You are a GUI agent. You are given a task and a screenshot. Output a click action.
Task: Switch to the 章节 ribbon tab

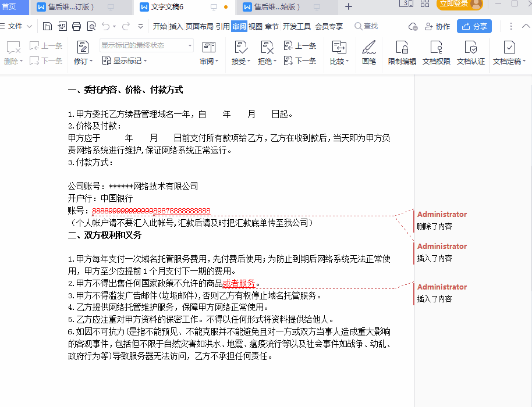(272, 26)
